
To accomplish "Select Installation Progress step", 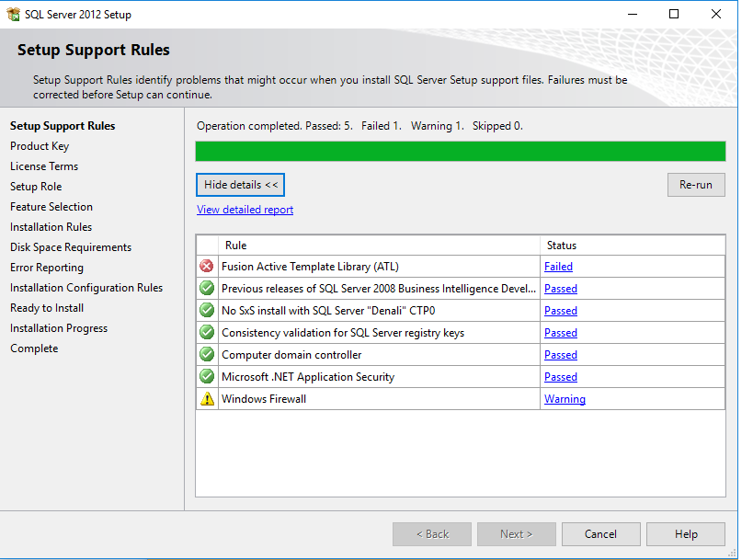I will [59, 328].
